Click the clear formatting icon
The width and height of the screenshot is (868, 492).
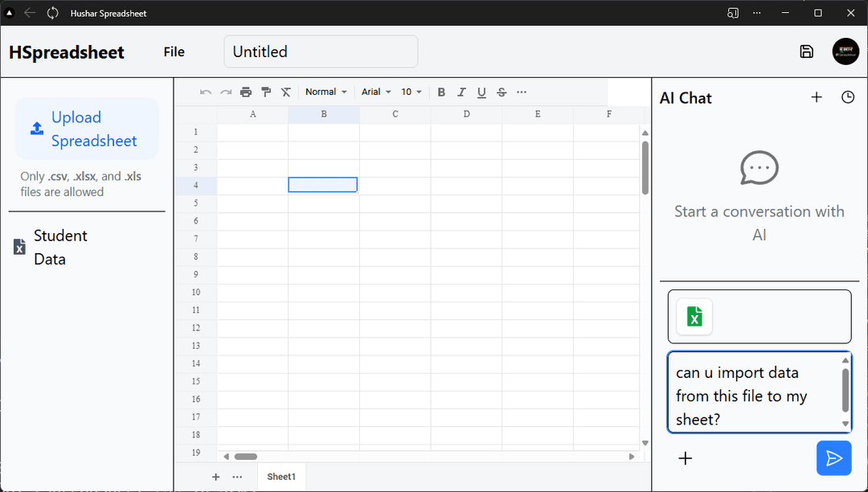[x=285, y=92]
